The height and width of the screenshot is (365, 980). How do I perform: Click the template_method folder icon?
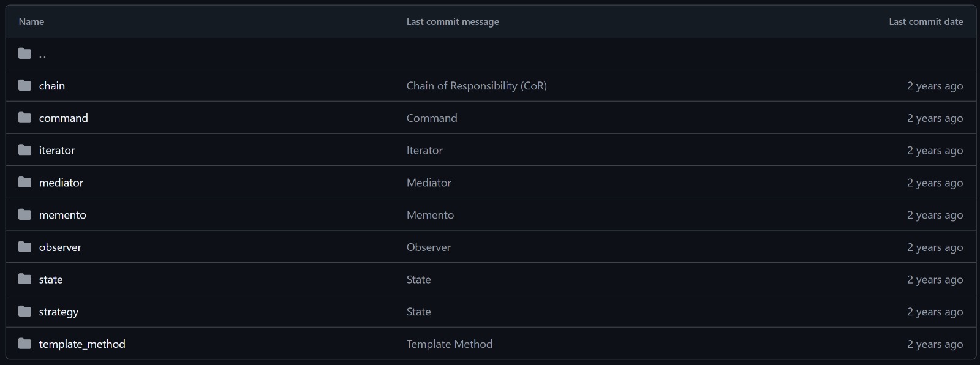(x=24, y=344)
